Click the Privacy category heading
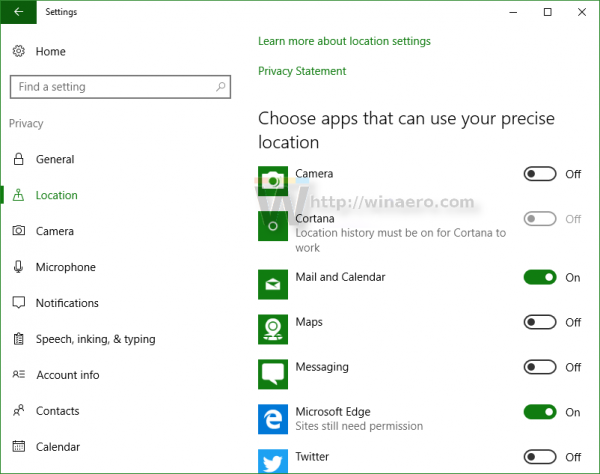Screen dimensions: 600x474 pos(26,123)
